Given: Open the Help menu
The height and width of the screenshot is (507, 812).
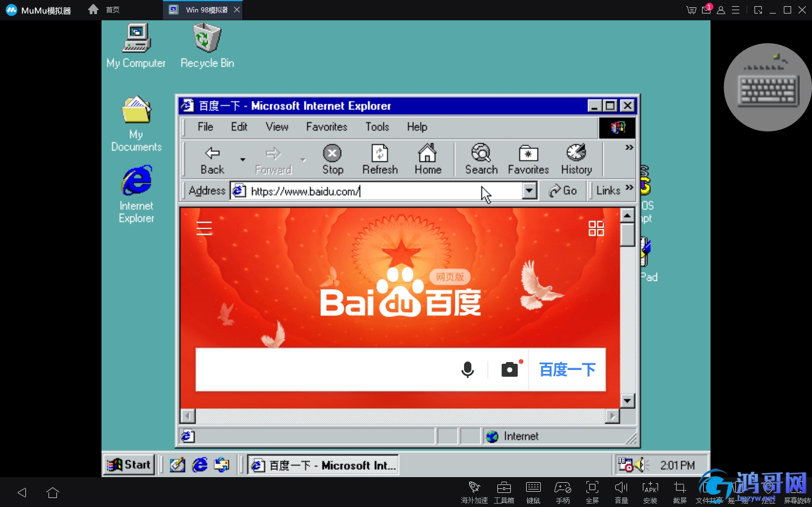Looking at the screenshot, I should [417, 127].
